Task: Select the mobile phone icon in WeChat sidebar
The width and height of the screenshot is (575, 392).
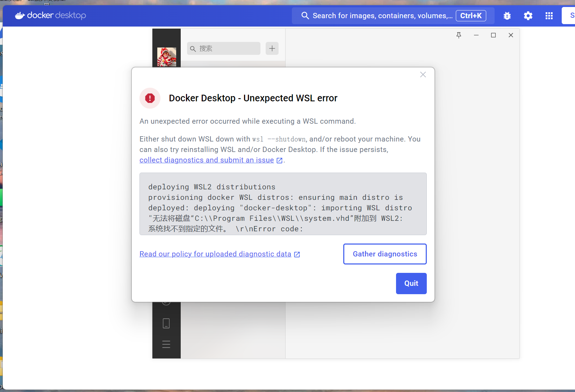Action: coord(166,323)
